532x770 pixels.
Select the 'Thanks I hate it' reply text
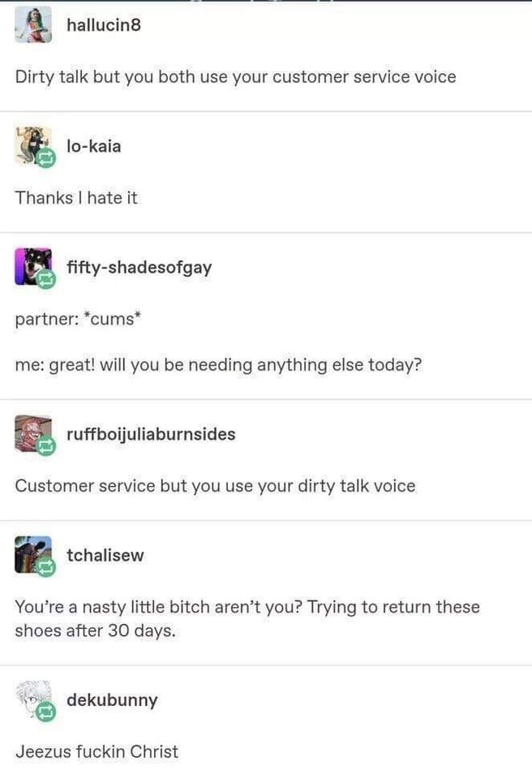click(76, 197)
